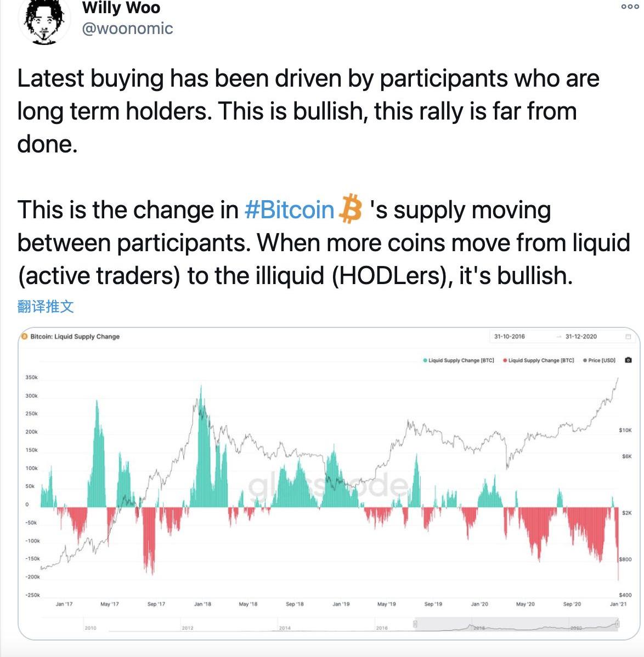The width and height of the screenshot is (644, 657).
Task: Click 2012 on the overview timeline
Action: (188, 628)
